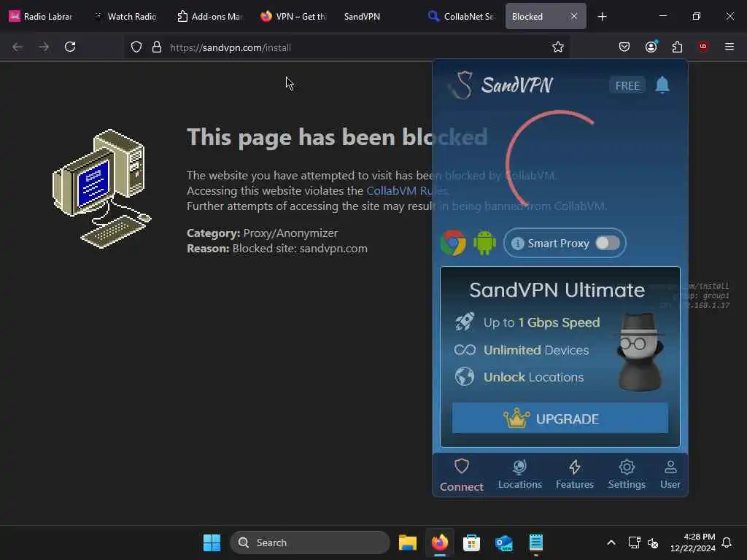Click the Smart Proxy info icon
The image size is (747, 560).
[x=517, y=244]
